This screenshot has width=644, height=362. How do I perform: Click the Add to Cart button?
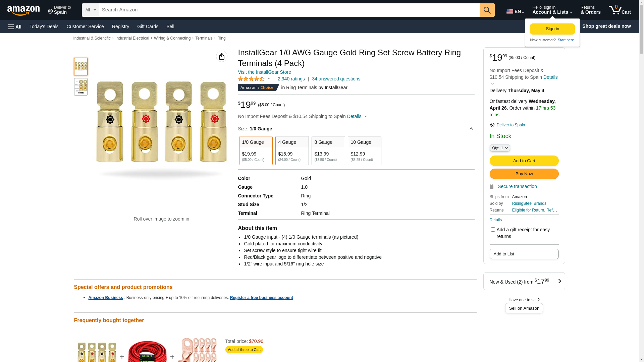524,161
